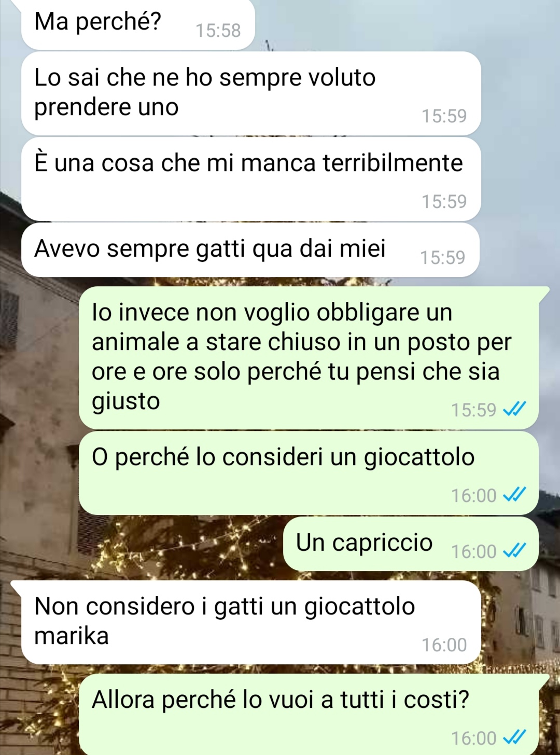Select the 'Avevo sempre gatti qua dai miei' message

pos(250,249)
